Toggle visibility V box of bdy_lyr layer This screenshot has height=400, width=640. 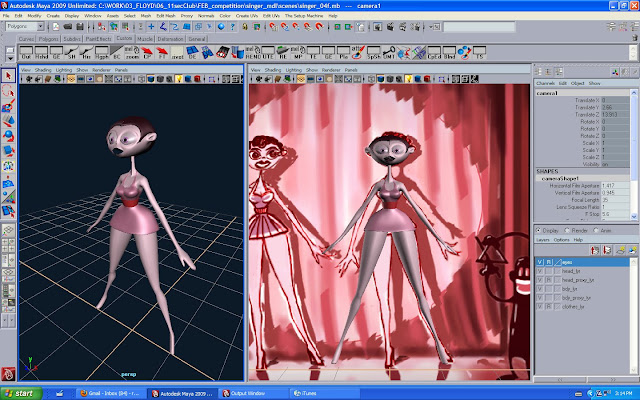(x=540, y=289)
